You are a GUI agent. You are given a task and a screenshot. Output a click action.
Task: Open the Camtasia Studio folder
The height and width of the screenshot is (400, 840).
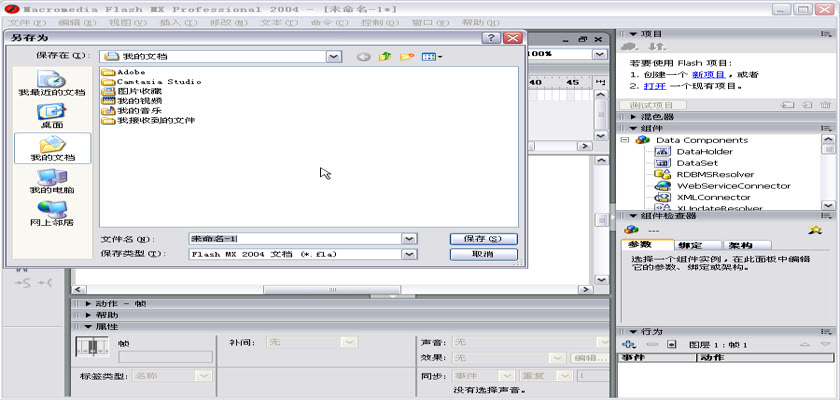(152, 81)
